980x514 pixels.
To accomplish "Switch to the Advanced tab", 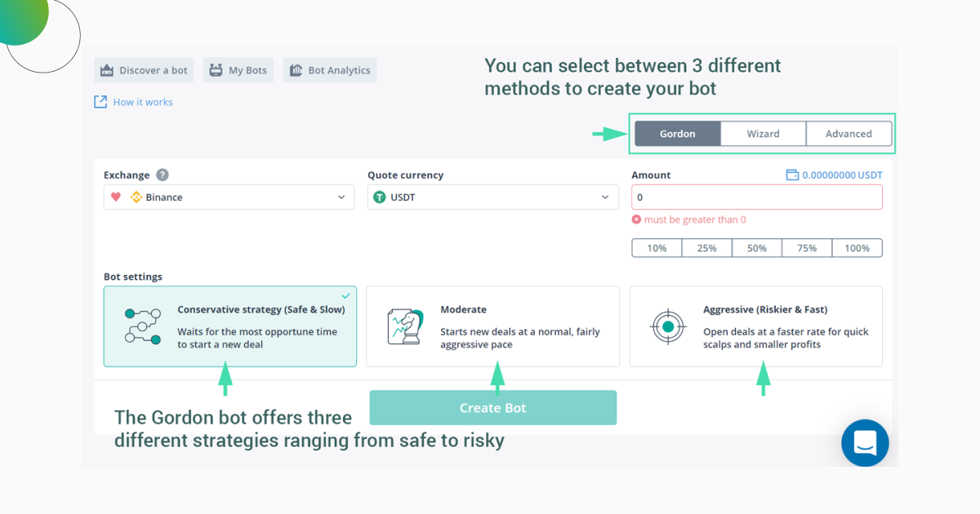I will (x=849, y=133).
